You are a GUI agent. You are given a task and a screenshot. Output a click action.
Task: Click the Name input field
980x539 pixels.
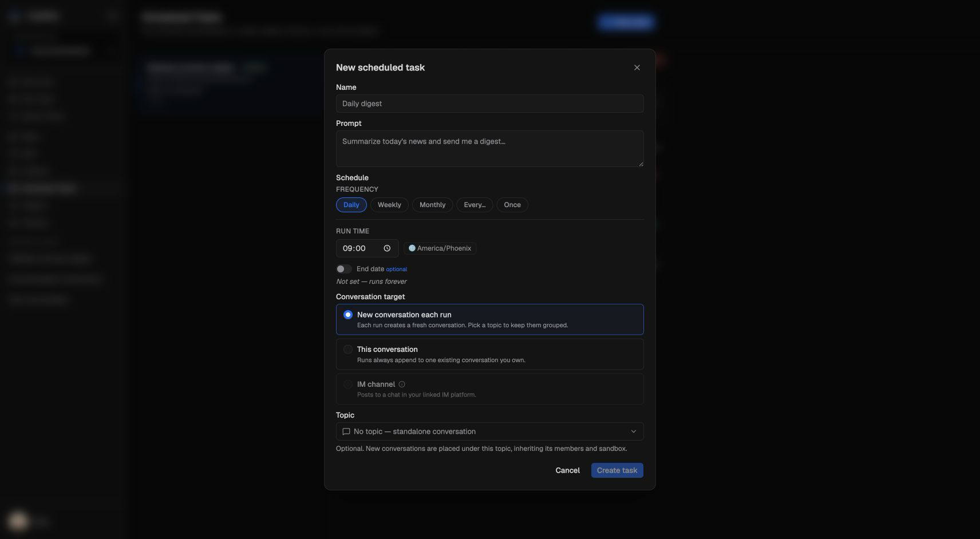pyautogui.click(x=489, y=104)
